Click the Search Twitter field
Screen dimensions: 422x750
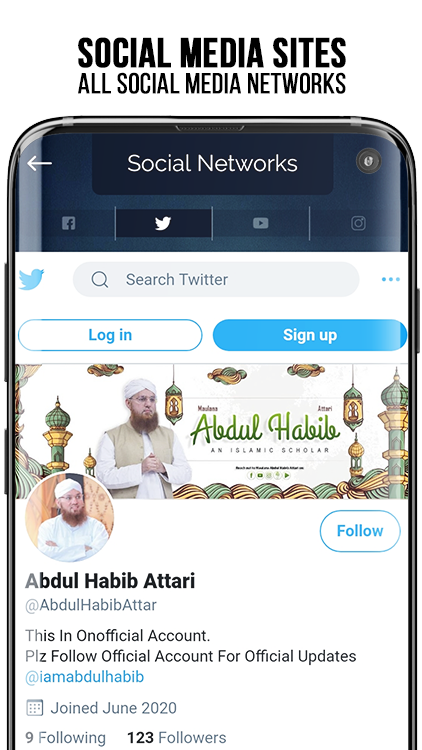click(216, 279)
